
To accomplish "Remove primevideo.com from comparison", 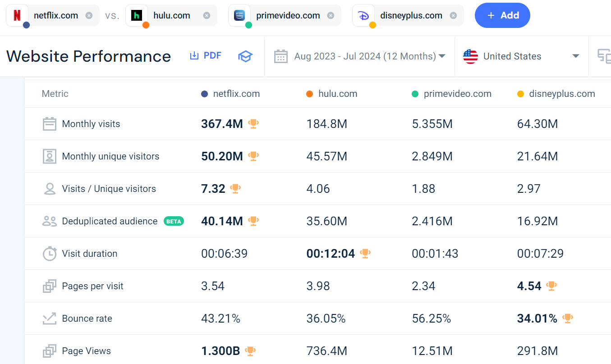I will 331,15.
